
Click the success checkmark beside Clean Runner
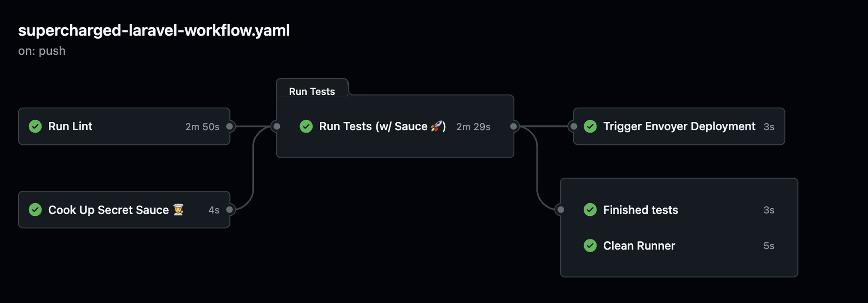590,246
